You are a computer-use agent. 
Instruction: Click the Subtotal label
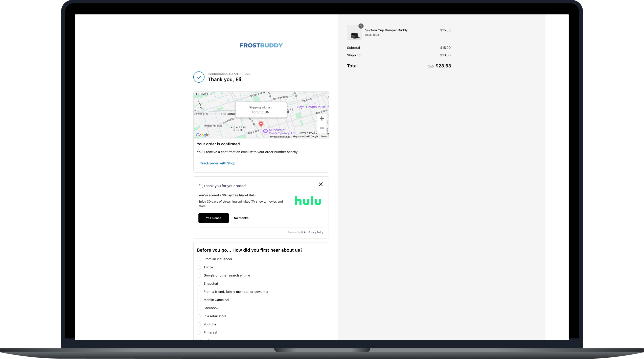pos(353,48)
